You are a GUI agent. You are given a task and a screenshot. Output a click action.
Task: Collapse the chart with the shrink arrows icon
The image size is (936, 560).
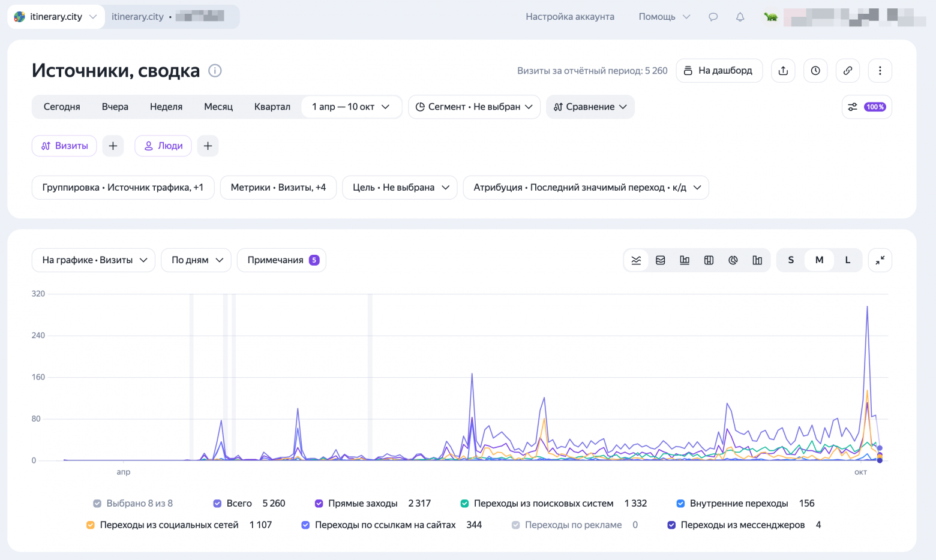pos(880,260)
